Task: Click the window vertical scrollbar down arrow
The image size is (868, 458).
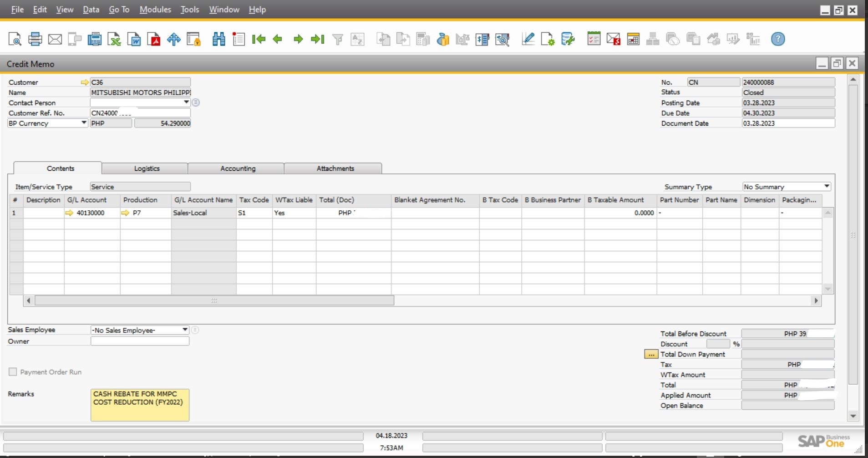Action: pyautogui.click(x=853, y=416)
